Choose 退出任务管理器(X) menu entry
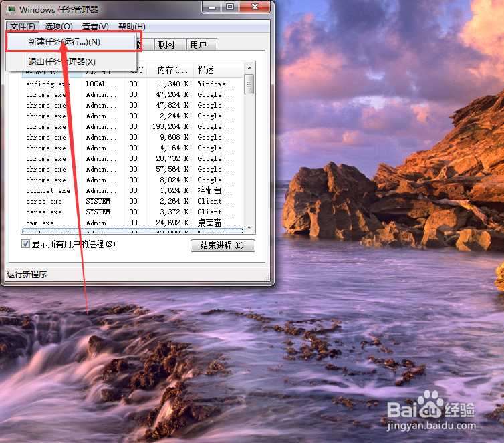This screenshot has height=443, width=504. [72, 61]
